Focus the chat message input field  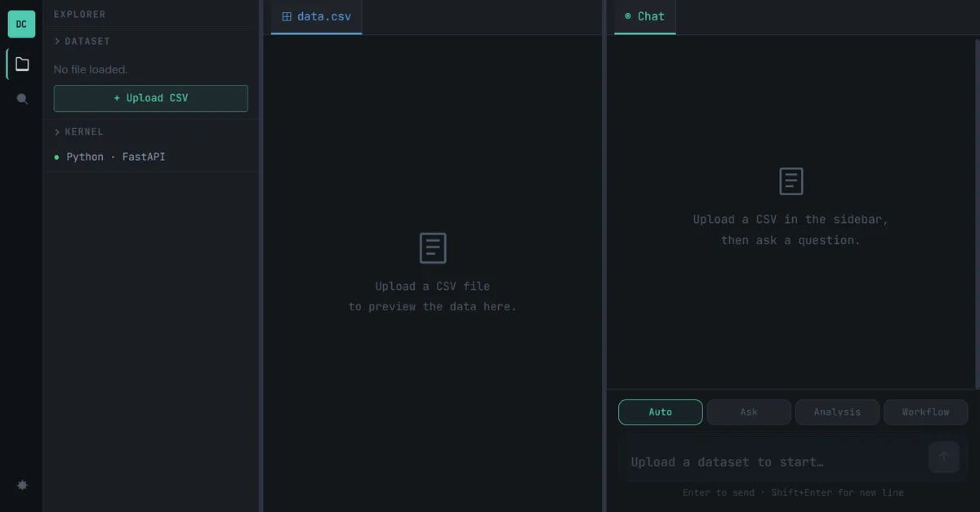[776, 462]
